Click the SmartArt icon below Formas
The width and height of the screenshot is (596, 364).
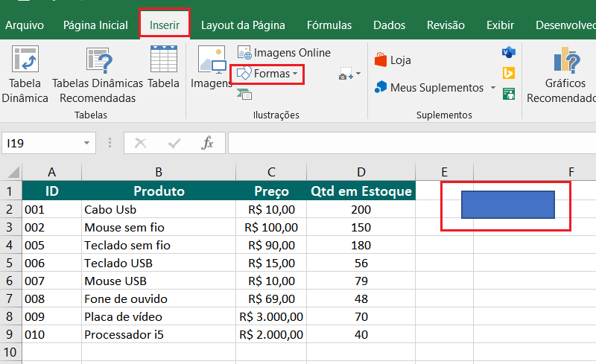pos(244,94)
